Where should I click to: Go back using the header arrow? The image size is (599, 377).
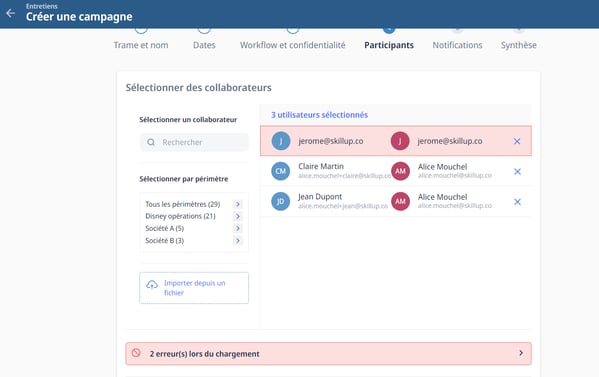[10, 13]
